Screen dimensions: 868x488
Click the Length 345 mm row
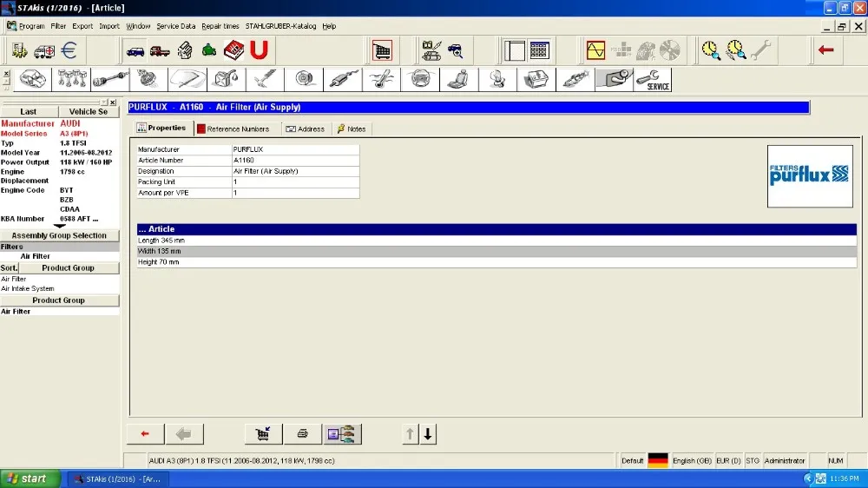(x=496, y=241)
